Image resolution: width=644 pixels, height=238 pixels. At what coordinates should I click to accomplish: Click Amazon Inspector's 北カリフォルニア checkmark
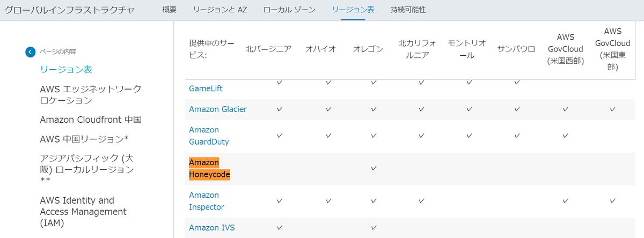[x=422, y=201]
